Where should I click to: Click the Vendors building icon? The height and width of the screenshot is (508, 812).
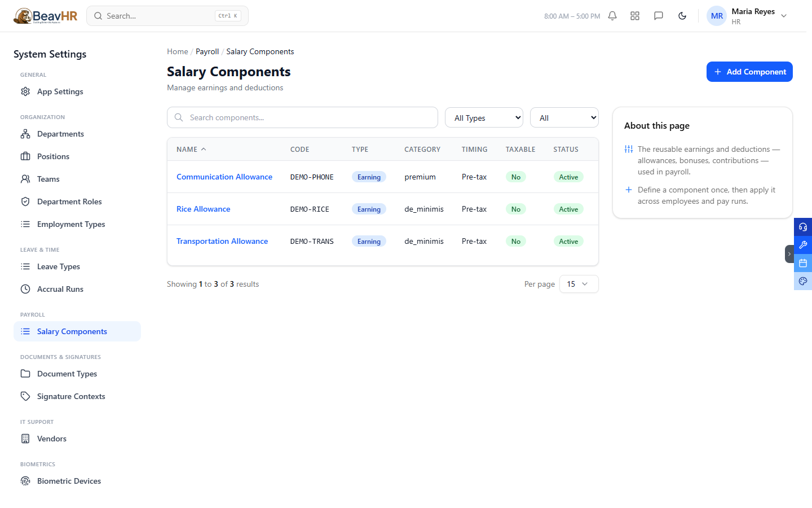coord(25,439)
